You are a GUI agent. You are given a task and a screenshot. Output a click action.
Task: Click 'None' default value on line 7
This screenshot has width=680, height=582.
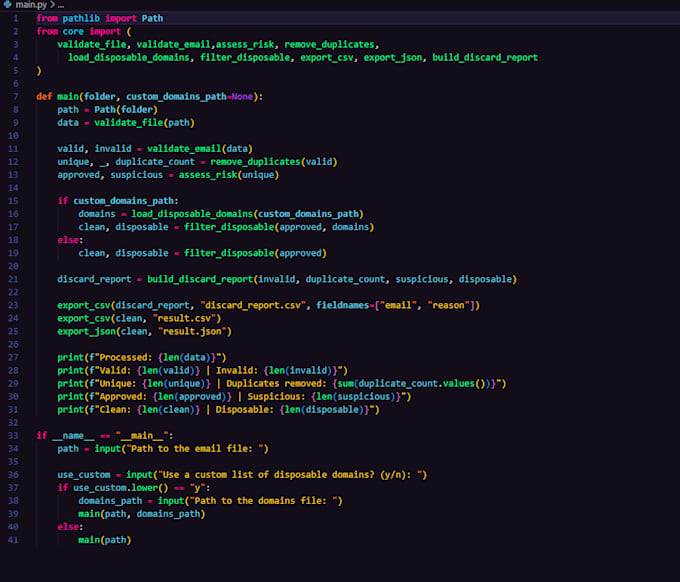click(x=242, y=97)
